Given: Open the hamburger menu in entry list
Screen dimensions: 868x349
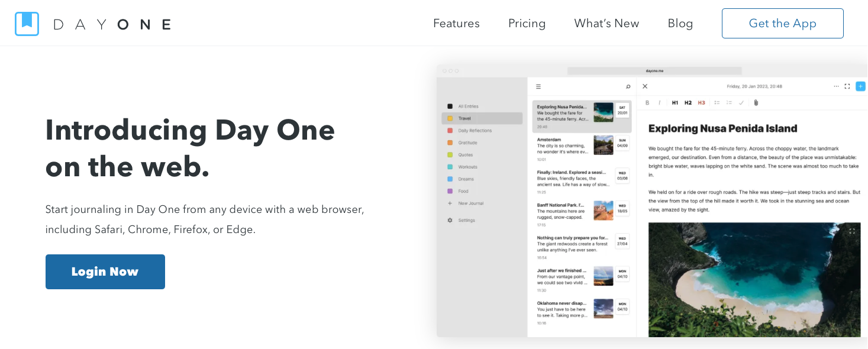Looking at the screenshot, I should [x=538, y=86].
